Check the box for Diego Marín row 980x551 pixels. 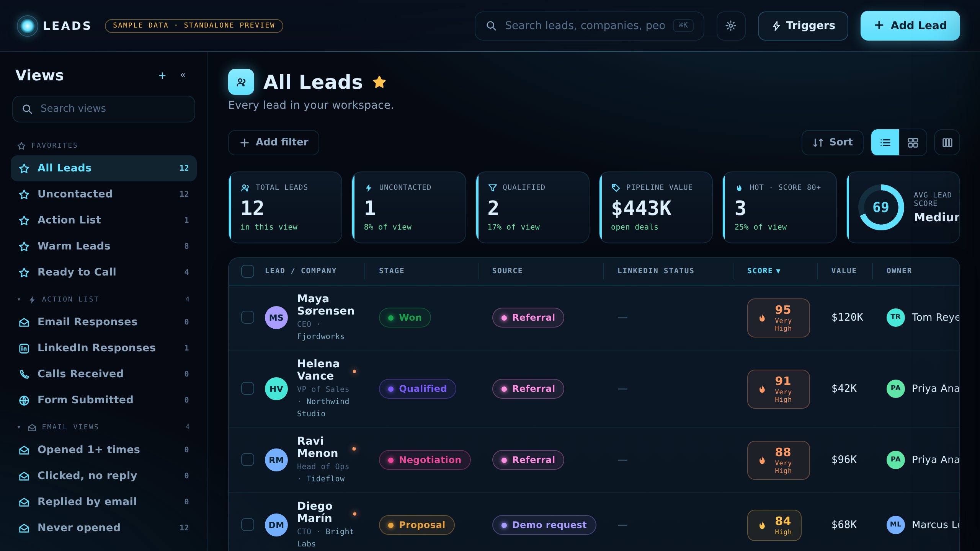[248, 525]
